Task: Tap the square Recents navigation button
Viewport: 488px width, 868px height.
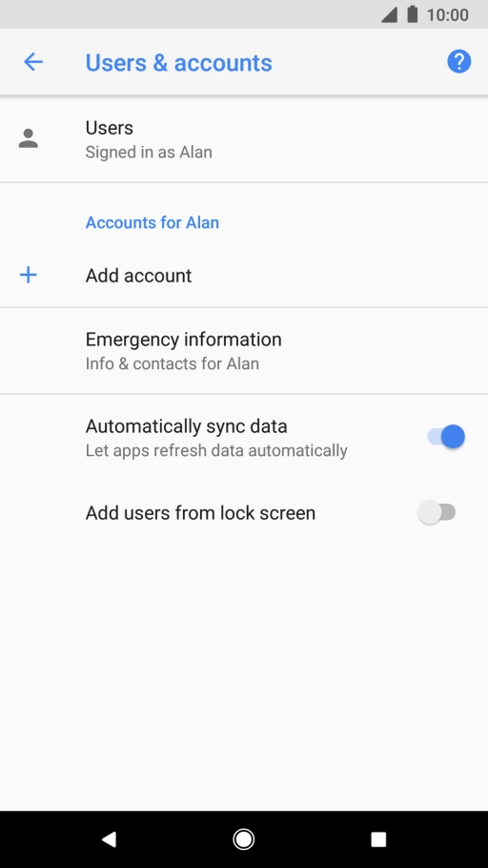Action: pyautogui.click(x=378, y=839)
